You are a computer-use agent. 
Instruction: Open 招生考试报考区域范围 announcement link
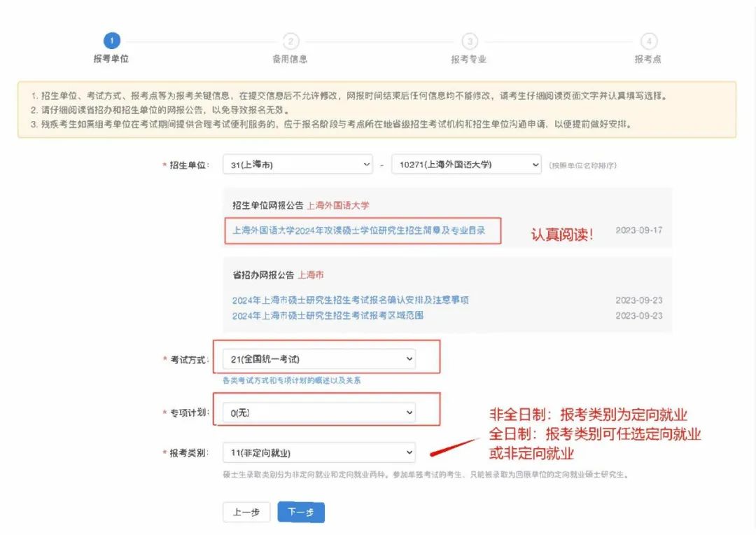(x=328, y=315)
